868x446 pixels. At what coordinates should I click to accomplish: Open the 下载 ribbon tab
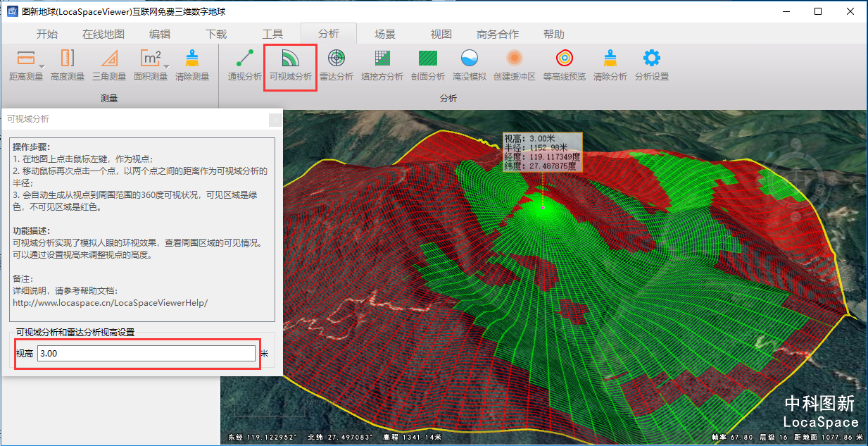pos(216,34)
